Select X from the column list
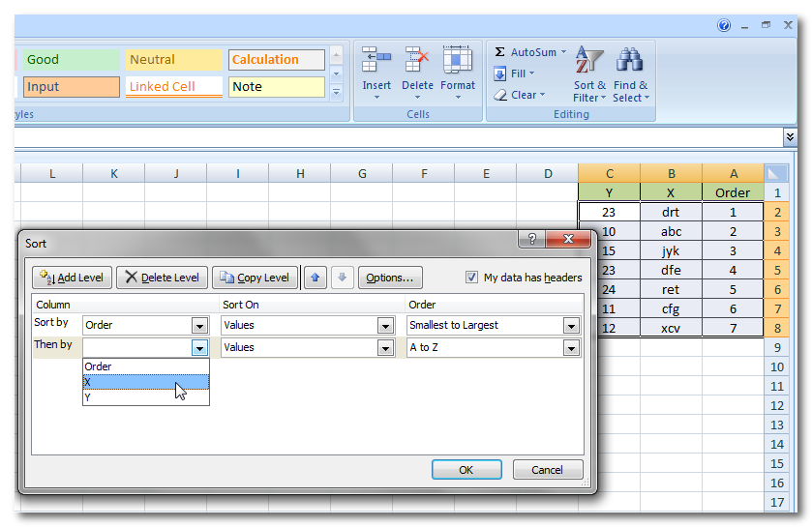The height and width of the screenshot is (527, 812). (x=145, y=382)
